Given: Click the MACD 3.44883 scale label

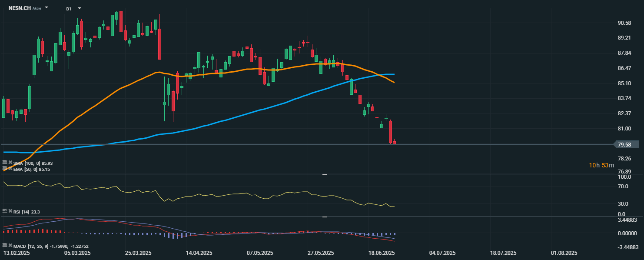Looking at the screenshot, I should 627,221.
